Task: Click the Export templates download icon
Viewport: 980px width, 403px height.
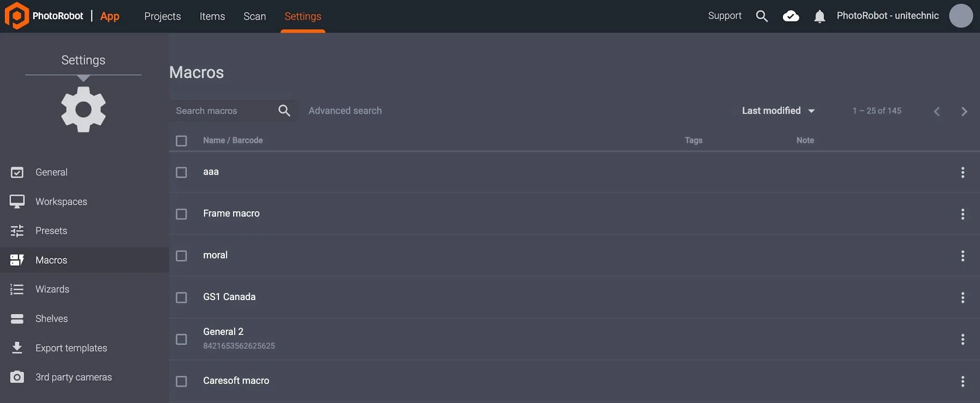Action: [17, 348]
